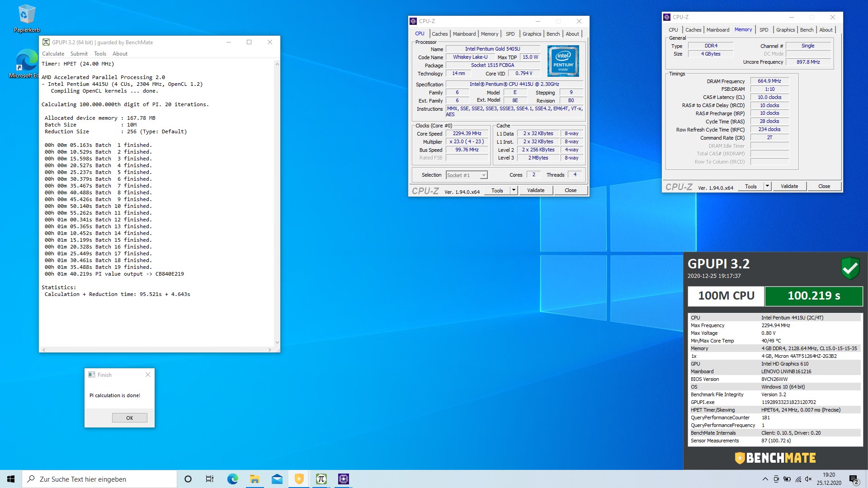Click the CPU-Z window title icon (first window)
Screen dimensions: 868x488
tap(413, 21)
